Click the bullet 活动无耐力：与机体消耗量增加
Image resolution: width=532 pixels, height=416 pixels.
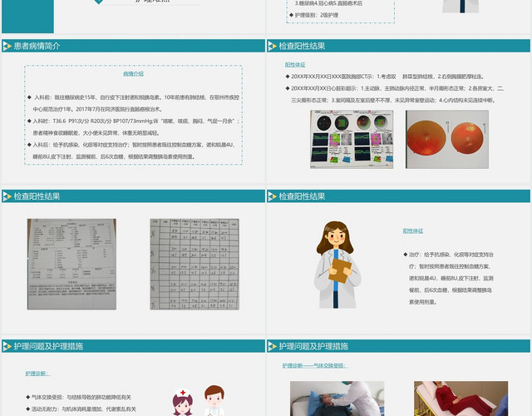pyautogui.click(x=81, y=409)
